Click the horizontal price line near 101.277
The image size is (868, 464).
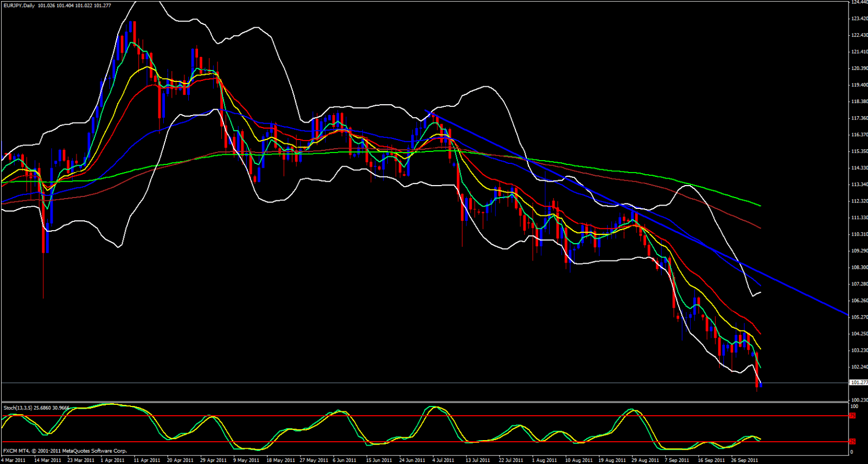point(380,383)
